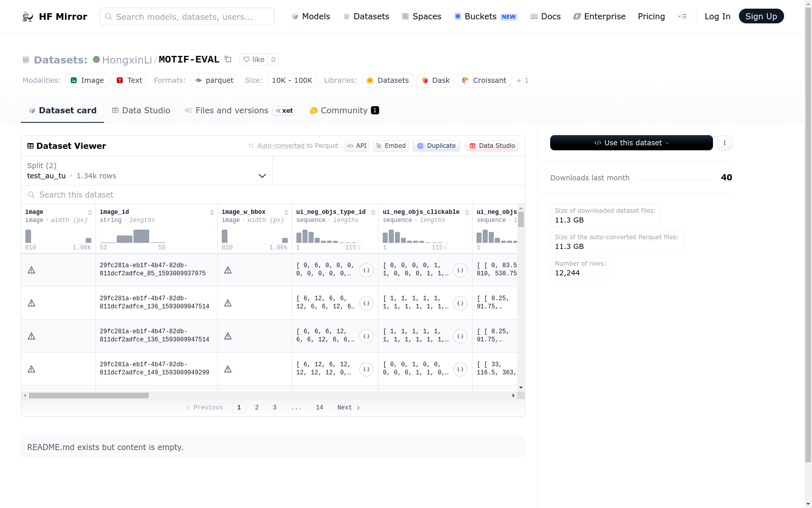Click the Duplicate button
The height and width of the screenshot is (508, 812).
coord(436,146)
